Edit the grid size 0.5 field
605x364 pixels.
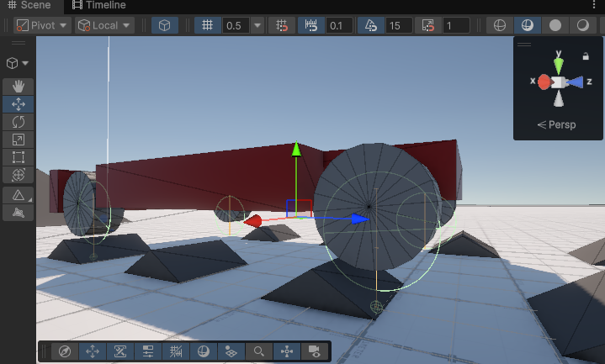pyautogui.click(x=236, y=26)
